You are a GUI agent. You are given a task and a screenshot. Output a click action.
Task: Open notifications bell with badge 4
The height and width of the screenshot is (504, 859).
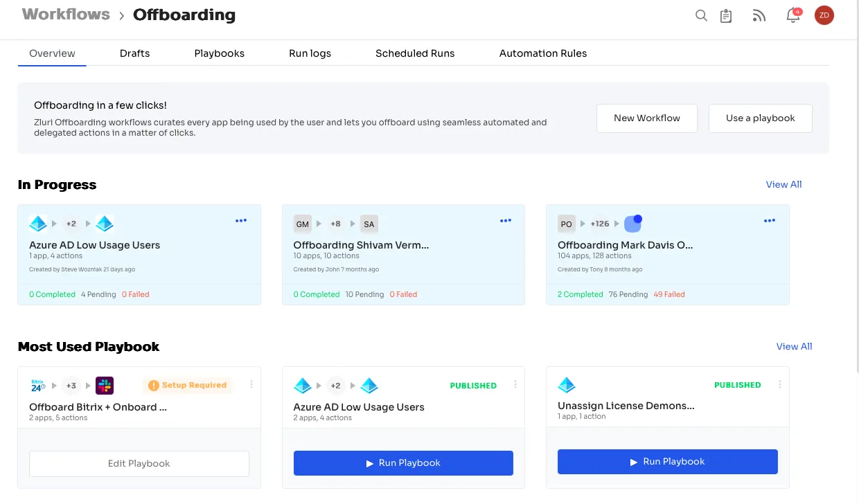click(x=794, y=15)
